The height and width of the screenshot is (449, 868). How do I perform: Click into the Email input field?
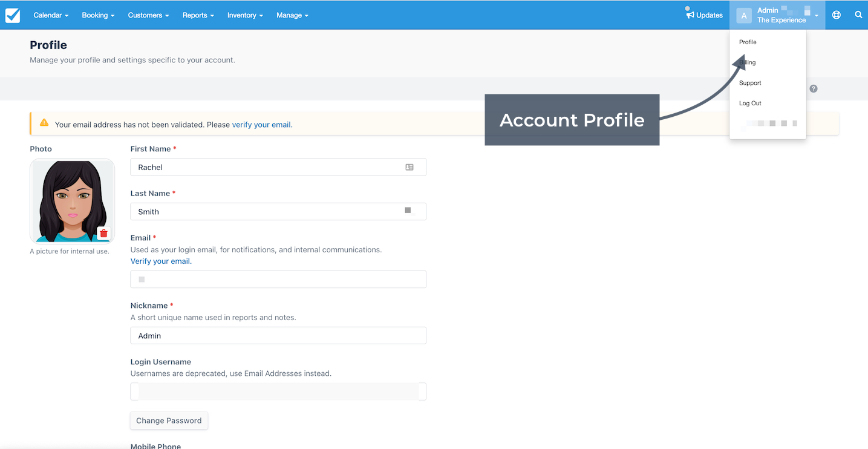(278, 279)
